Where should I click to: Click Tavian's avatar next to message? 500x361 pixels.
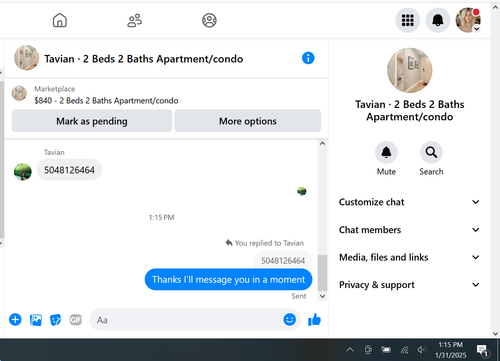(x=23, y=172)
